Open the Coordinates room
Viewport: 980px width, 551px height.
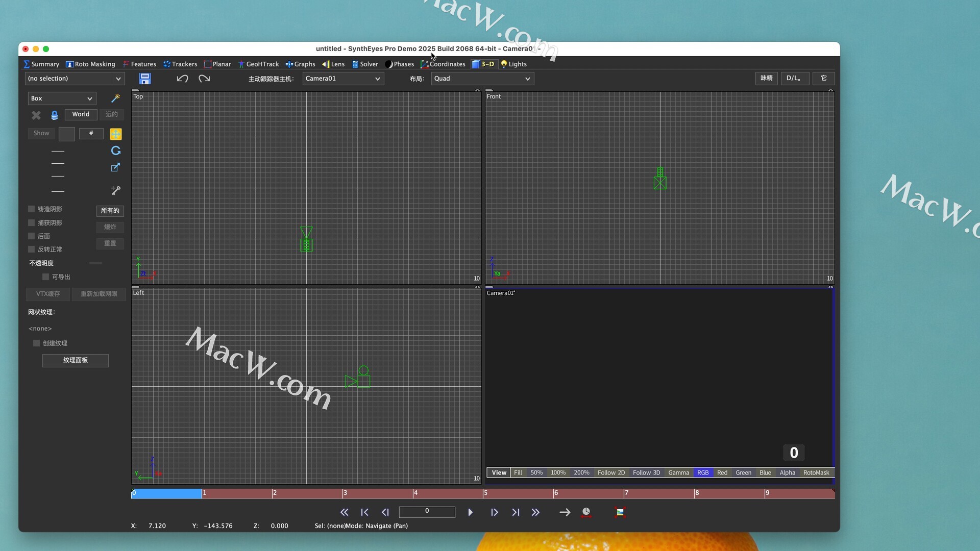pyautogui.click(x=443, y=64)
